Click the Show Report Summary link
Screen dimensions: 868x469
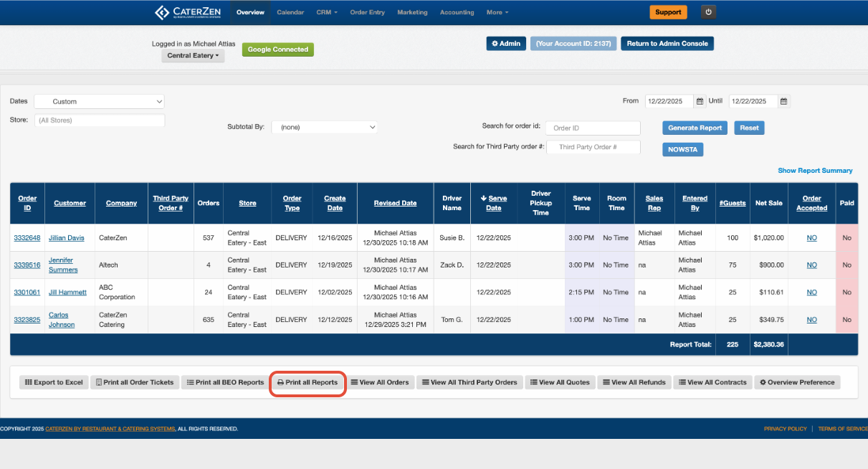click(x=815, y=171)
